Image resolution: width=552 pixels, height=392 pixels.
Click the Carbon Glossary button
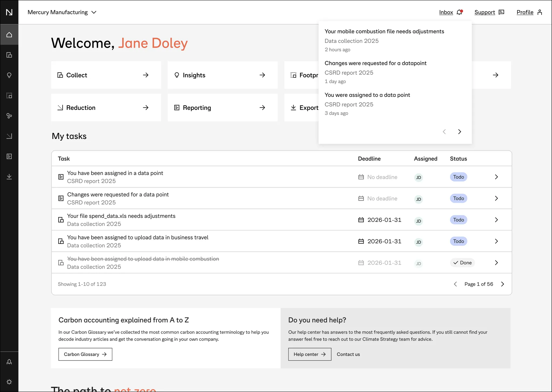[85, 354]
